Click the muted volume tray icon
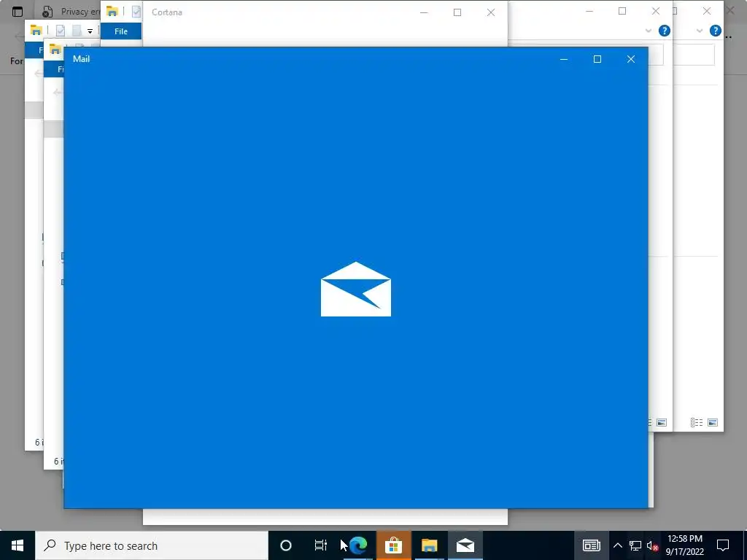747x560 pixels. click(x=652, y=545)
